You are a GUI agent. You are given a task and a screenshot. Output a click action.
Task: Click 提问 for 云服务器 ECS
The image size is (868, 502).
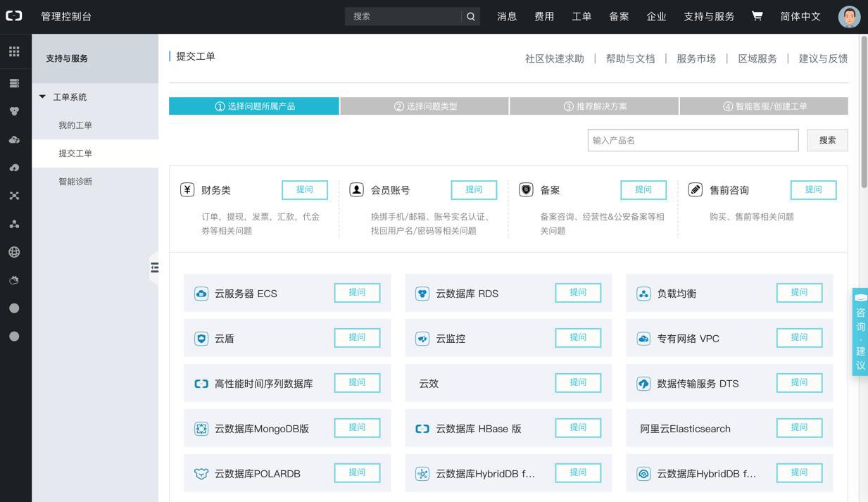pos(357,293)
